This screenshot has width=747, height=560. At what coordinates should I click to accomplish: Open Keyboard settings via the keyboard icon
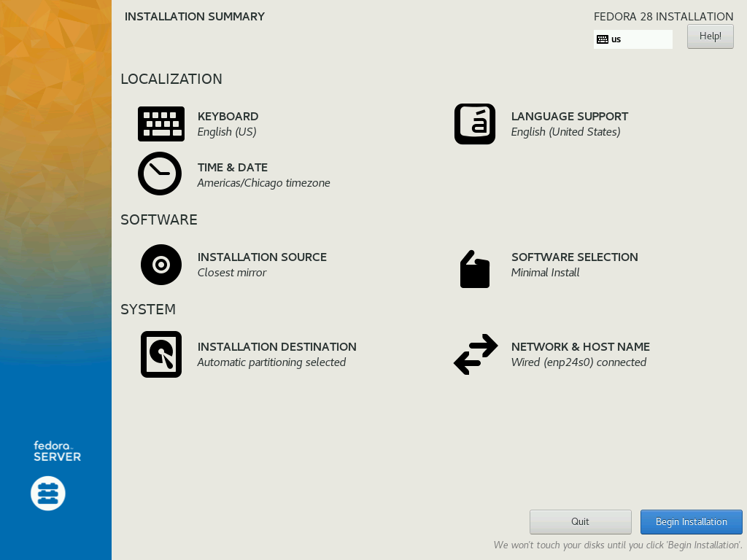(x=160, y=124)
